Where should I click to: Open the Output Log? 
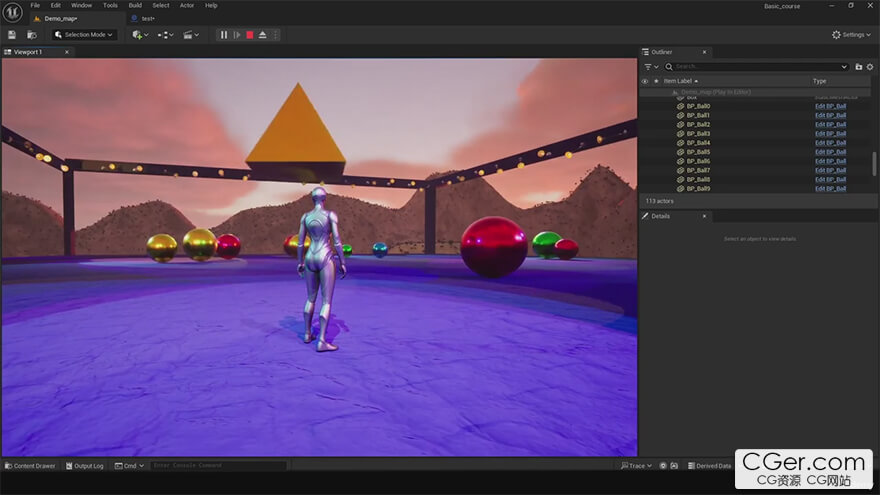click(x=85, y=466)
